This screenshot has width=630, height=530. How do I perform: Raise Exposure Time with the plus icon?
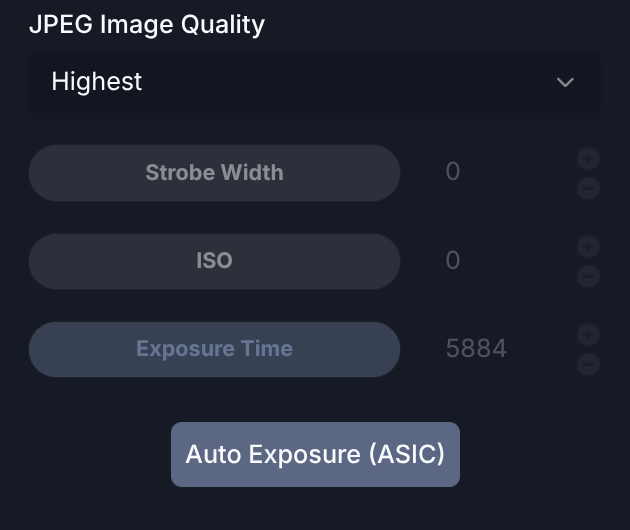(588, 334)
